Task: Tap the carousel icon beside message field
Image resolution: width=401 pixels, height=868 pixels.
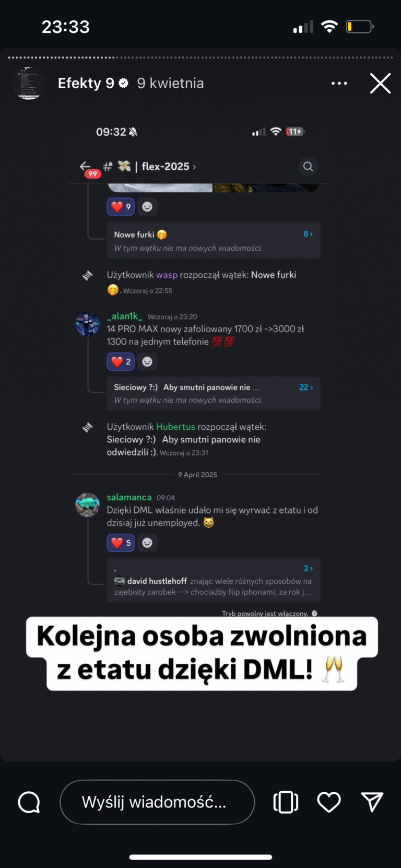Action: coord(286,802)
